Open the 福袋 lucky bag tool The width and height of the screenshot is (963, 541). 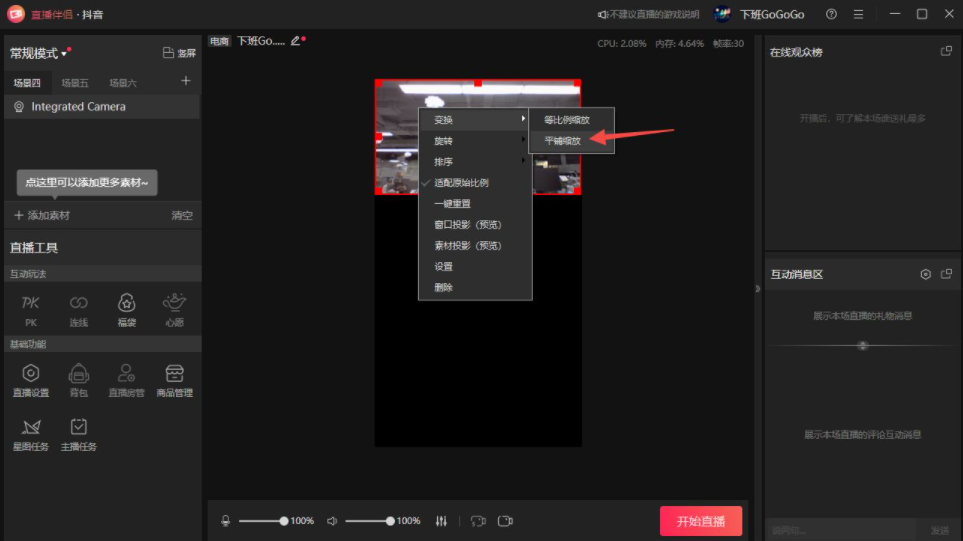pos(126,309)
